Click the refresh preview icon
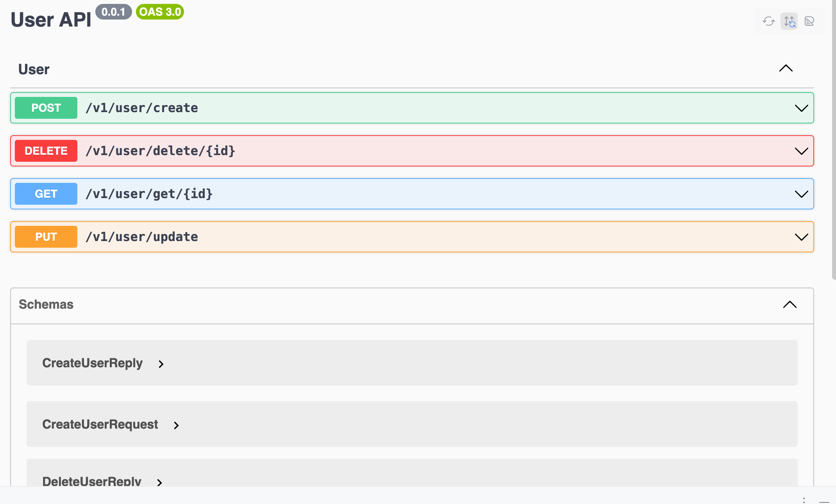Viewport: 836px width, 504px height. [768, 21]
